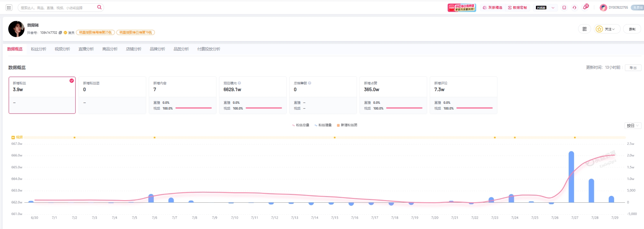The width and height of the screenshot is (644, 229).
Task: Click the 录制 record button
Action: pyautogui.click(x=632, y=29)
